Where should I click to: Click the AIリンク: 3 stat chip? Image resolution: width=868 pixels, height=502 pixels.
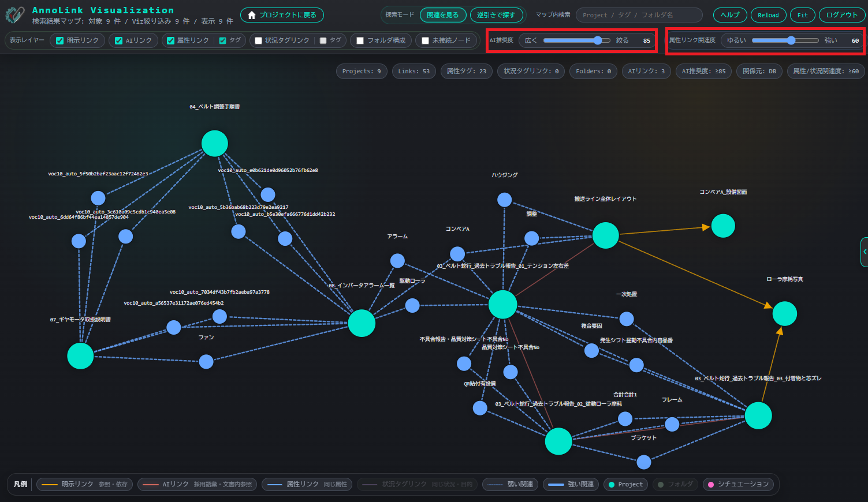646,72
